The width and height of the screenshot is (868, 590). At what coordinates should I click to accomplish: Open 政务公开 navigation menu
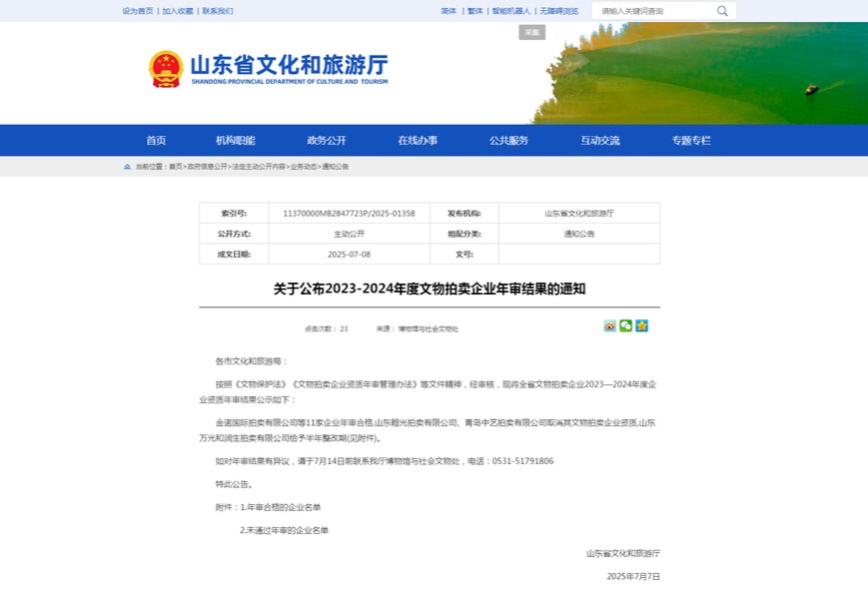327,141
